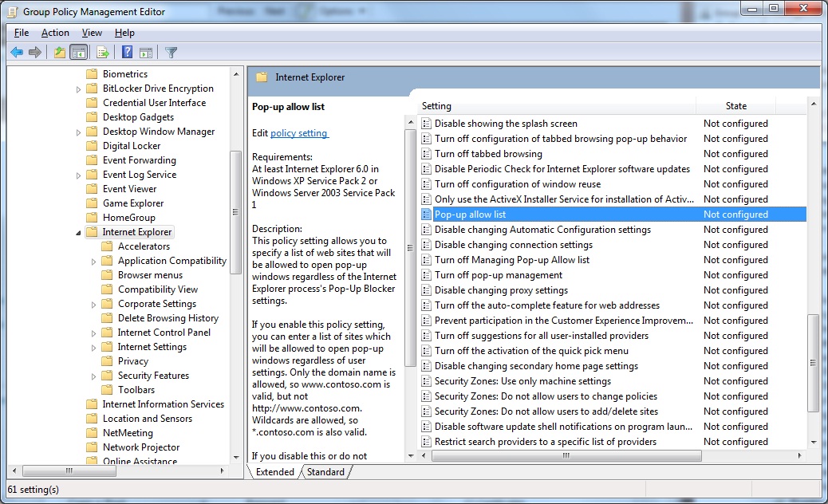Click the Filter funnel icon
The height and width of the screenshot is (504, 828).
(172, 53)
